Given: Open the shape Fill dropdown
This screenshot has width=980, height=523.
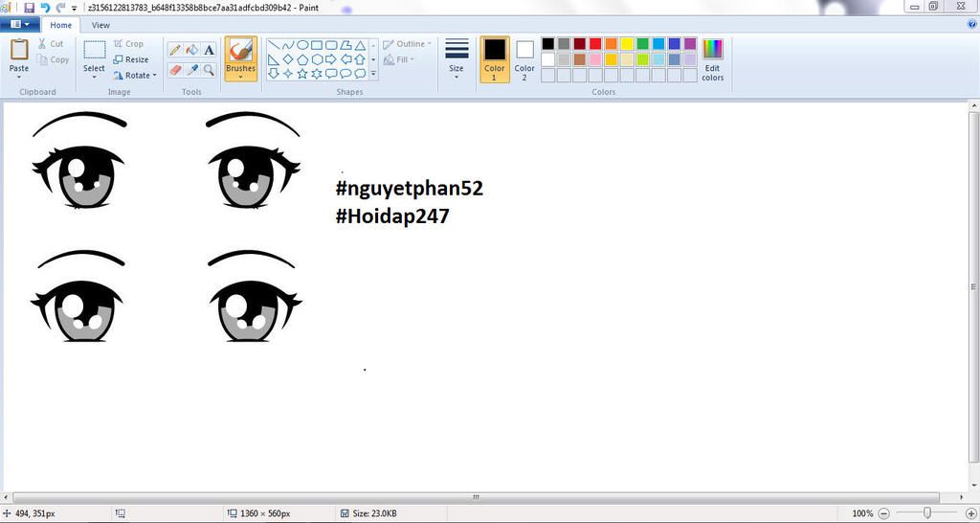Looking at the screenshot, I should [398, 59].
